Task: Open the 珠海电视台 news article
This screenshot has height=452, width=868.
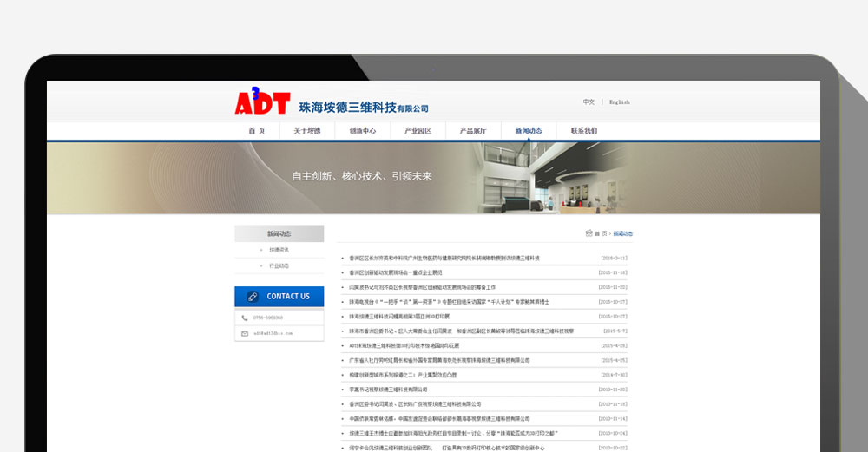Action: [449, 302]
